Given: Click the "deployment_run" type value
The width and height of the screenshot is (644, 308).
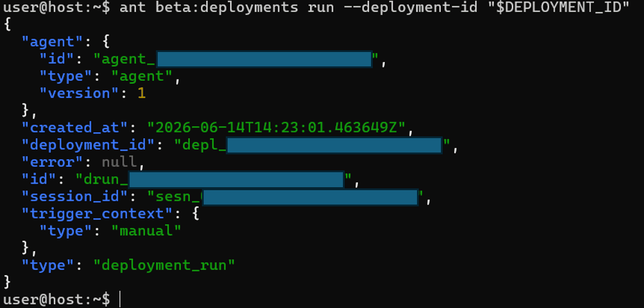Looking at the screenshot, I should pyautogui.click(x=164, y=265).
